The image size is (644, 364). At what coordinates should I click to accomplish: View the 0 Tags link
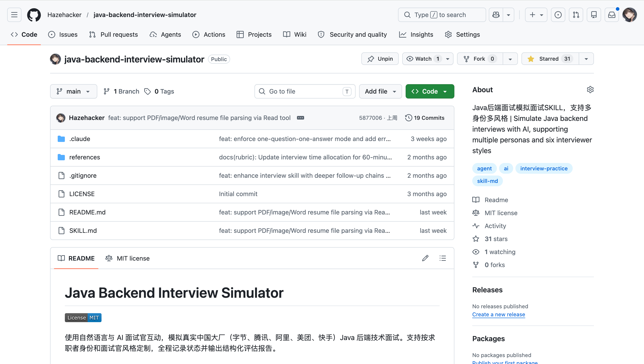[x=159, y=91]
